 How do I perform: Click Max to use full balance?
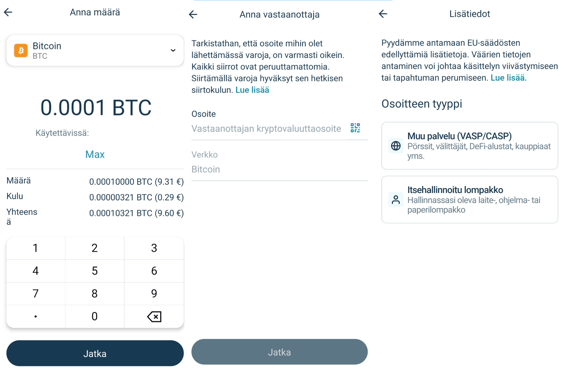95,154
